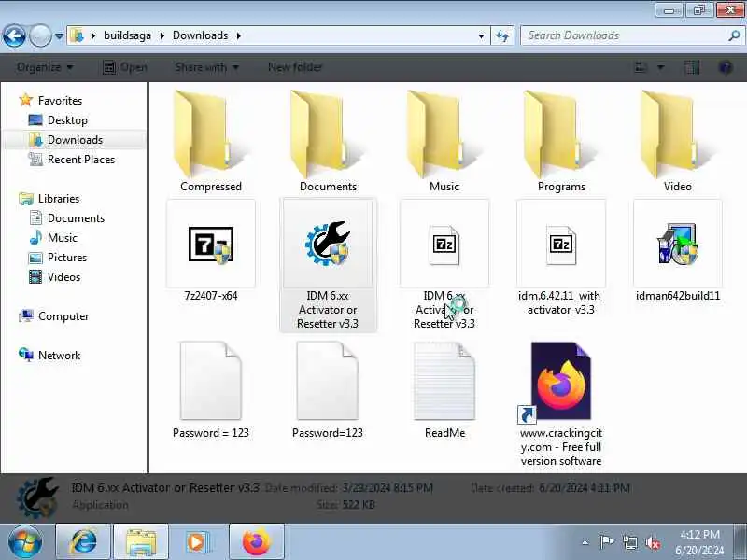This screenshot has width=747, height=560.
Task: Select the 'Password = 123' file
Action: [x=211, y=390]
